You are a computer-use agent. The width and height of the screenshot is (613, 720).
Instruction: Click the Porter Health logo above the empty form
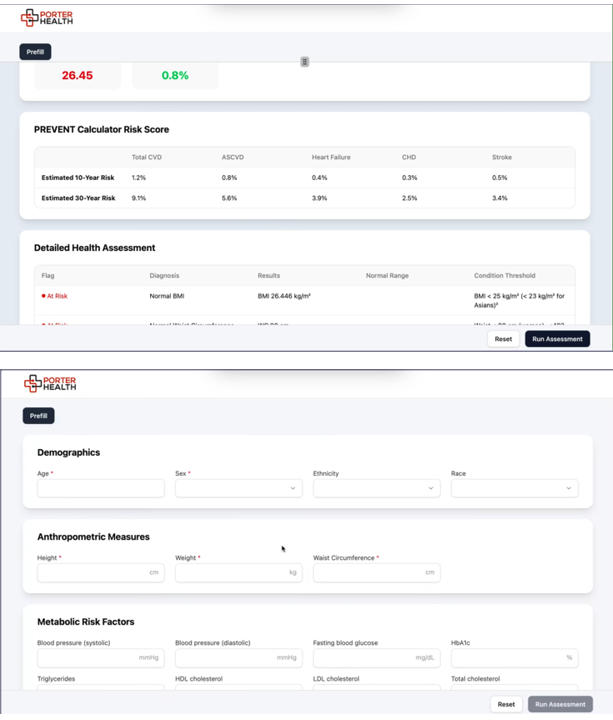[x=50, y=382]
